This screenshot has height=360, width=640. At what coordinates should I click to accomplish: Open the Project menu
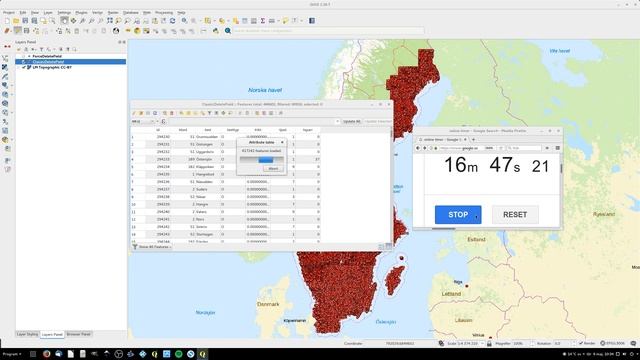tap(9, 13)
